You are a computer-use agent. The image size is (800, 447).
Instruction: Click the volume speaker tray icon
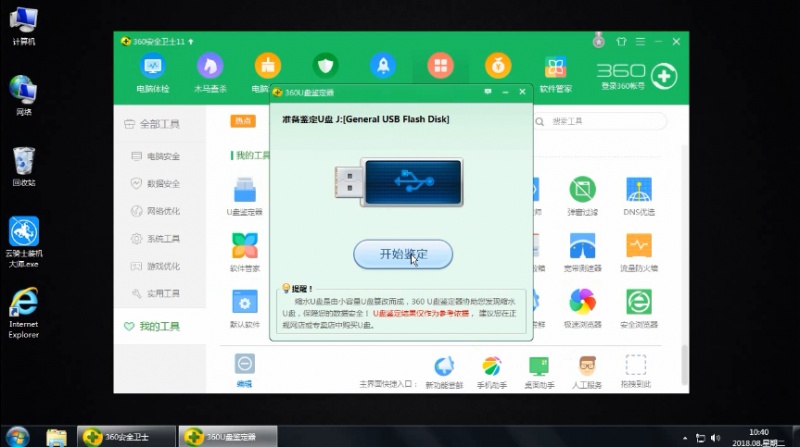715,438
